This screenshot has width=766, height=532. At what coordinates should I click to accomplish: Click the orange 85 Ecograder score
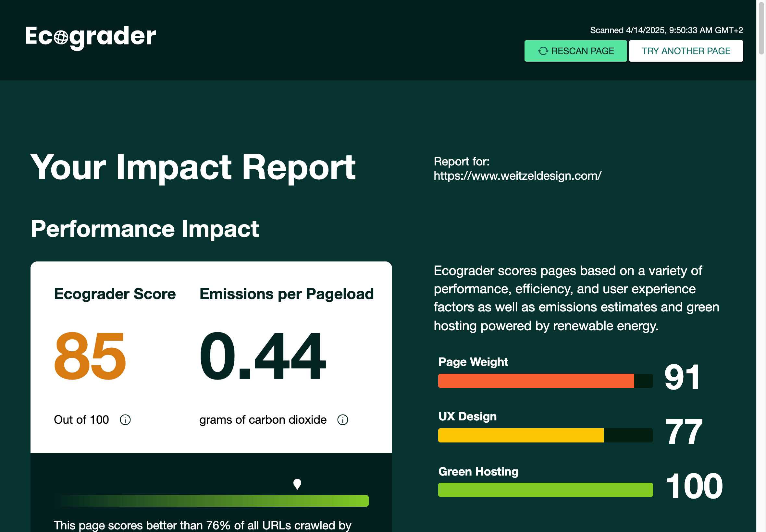pyautogui.click(x=90, y=356)
